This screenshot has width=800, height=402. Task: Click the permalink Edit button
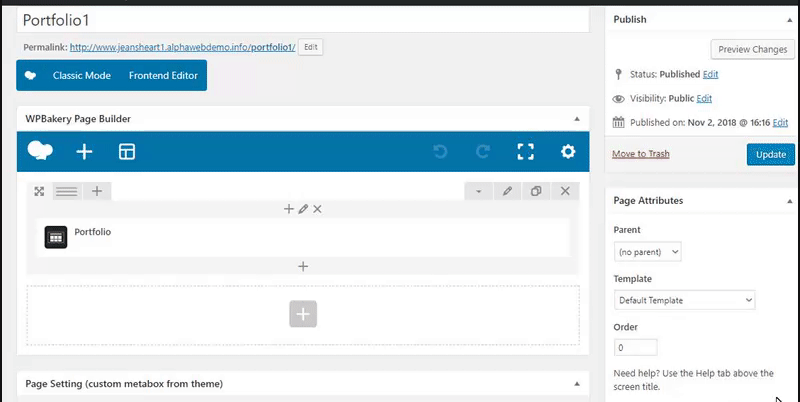[x=311, y=47]
